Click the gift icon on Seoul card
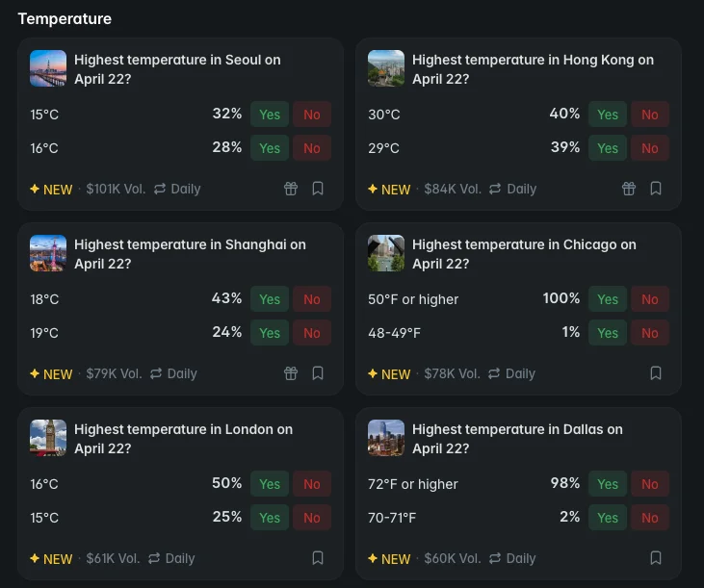 [x=291, y=189]
